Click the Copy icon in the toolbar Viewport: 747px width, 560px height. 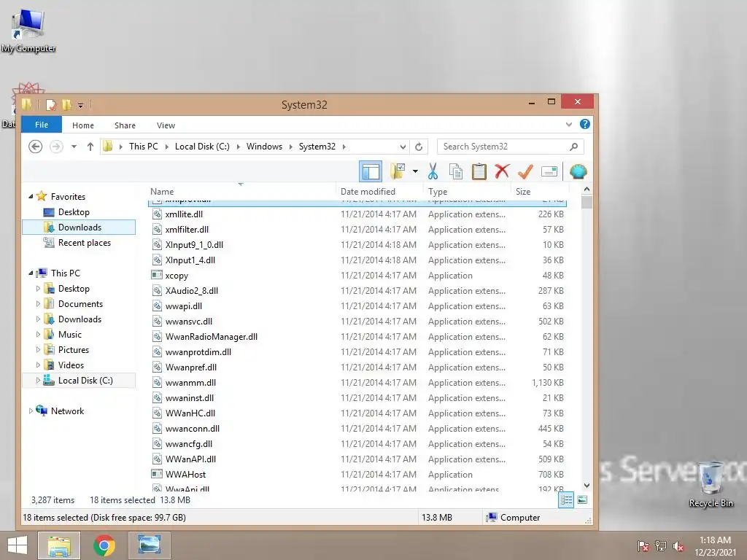pos(456,171)
